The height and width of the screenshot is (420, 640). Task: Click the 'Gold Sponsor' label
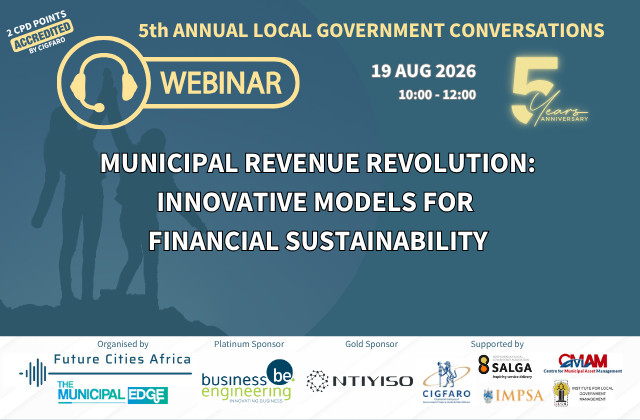[371, 344]
